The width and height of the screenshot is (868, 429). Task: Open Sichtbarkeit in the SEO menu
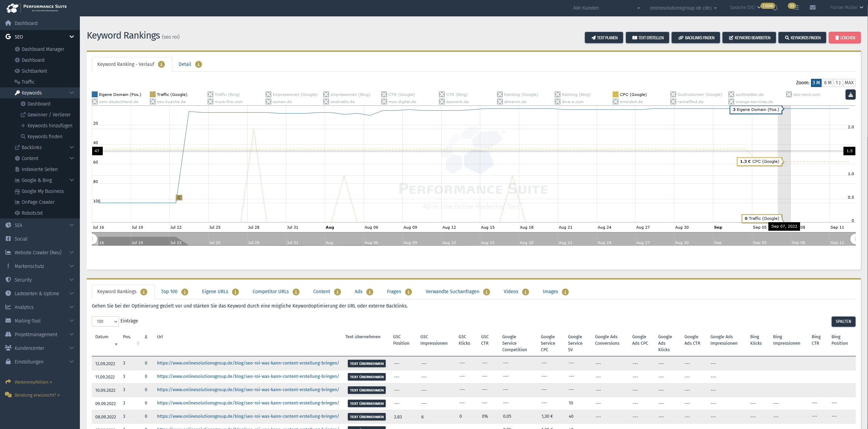pos(34,71)
